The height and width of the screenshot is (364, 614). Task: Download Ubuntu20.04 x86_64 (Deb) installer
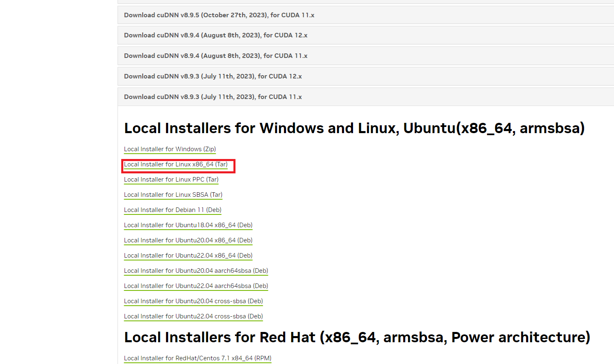(188, 240)
